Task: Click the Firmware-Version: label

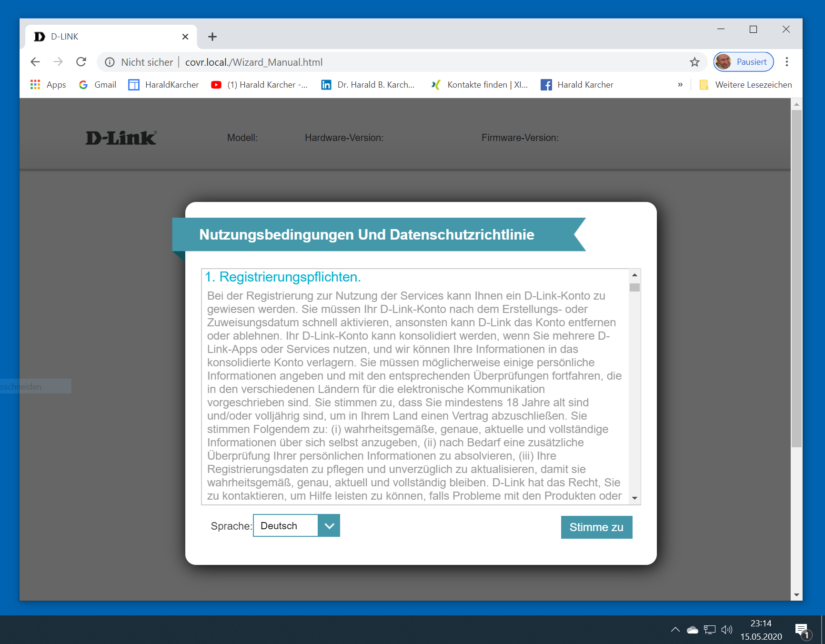Action: pos(520,138)
